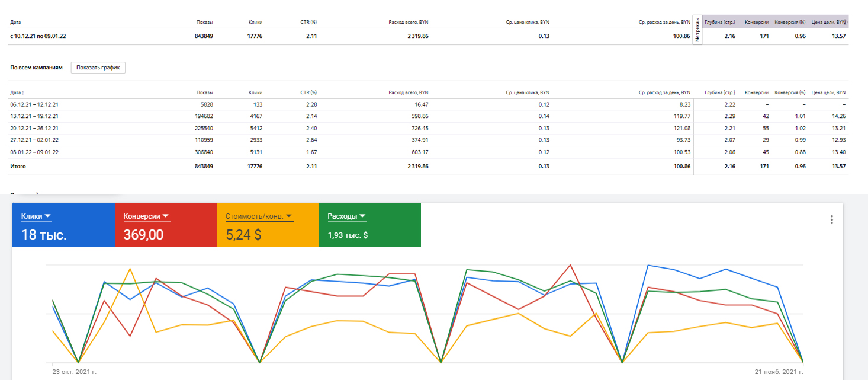
Task: Select the yellow cost per conversion tile
Action: click(268, 225)
